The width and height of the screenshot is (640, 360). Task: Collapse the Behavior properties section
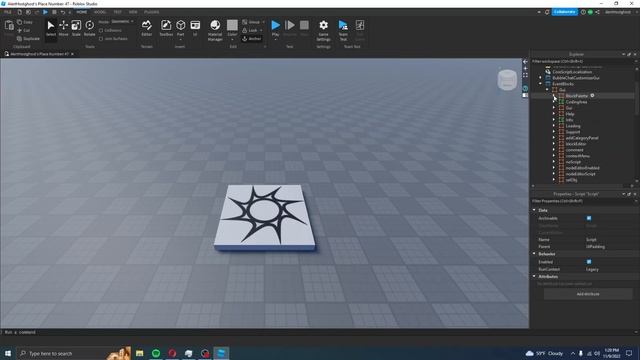point(534,254)
